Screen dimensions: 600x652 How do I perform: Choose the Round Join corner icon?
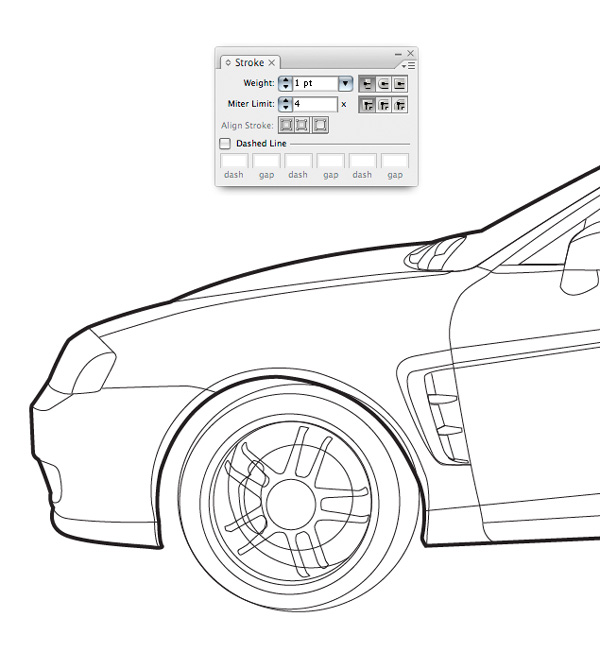[x=383, y=104]
